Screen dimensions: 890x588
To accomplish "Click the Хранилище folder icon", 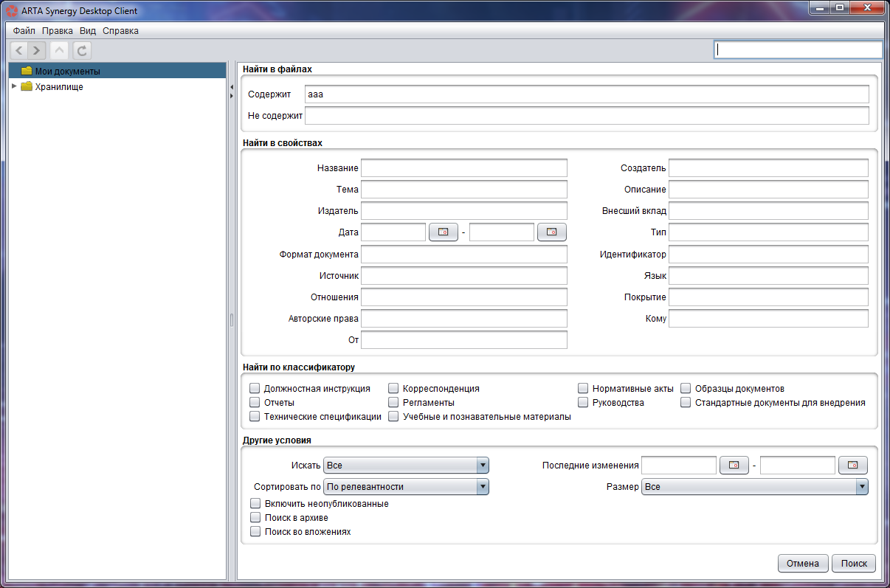I will (27, 86).
